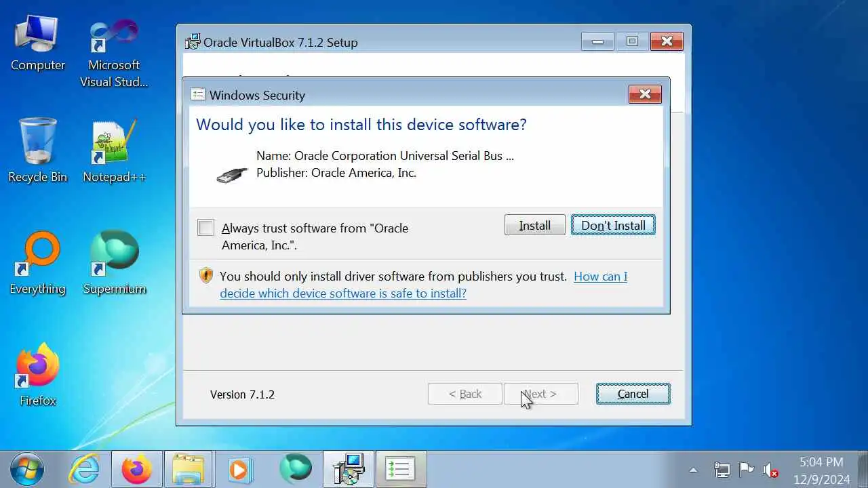
Task: Click the Install button
Action: [535, 225]
